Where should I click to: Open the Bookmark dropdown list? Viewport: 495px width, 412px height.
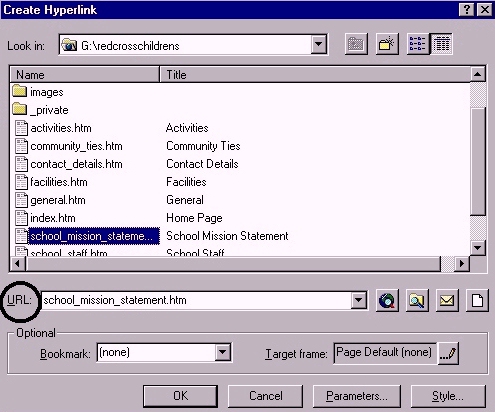coord(223,352)
